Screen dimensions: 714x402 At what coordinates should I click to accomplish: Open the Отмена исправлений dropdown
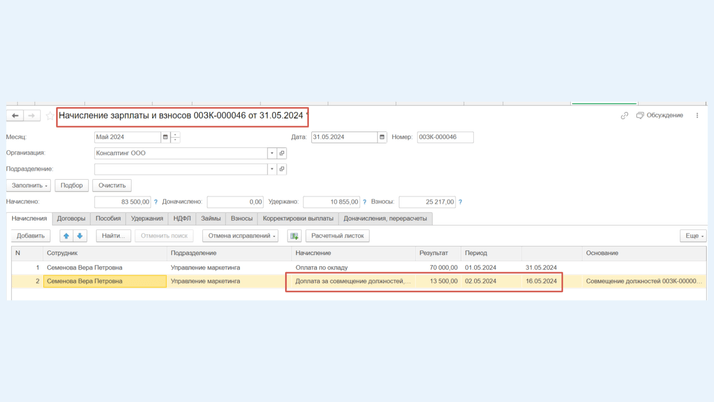coord(241,236)
